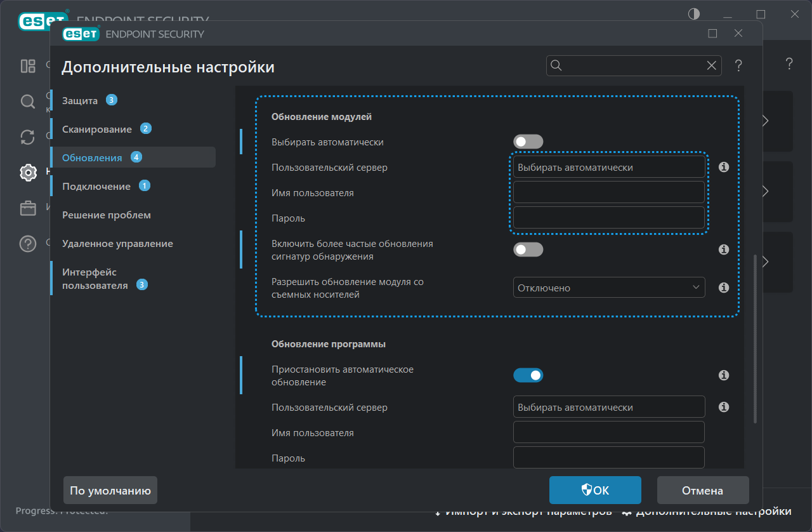
Task: Click the info icon beside module custom server
Action: click(723, 168)
